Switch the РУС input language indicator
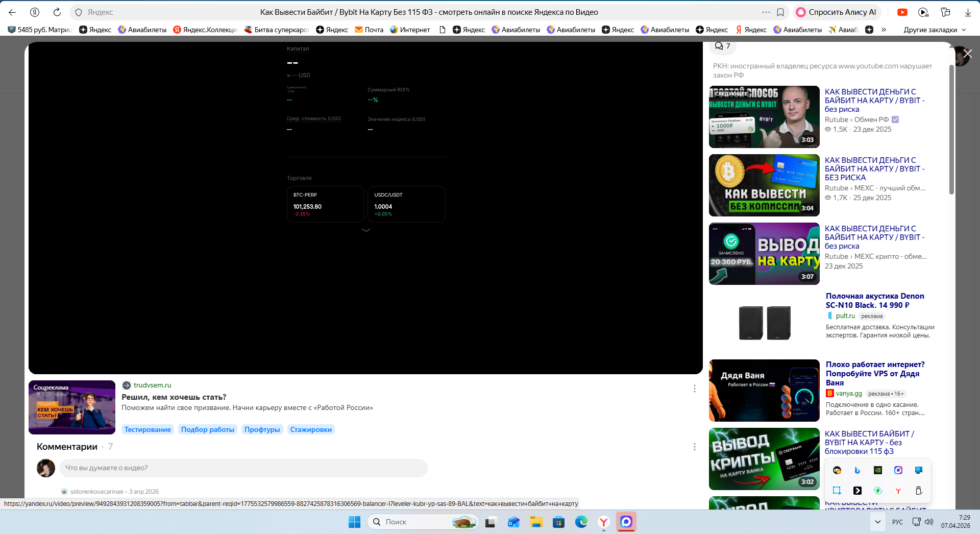The image size is (980, 534). pos(897,522)
